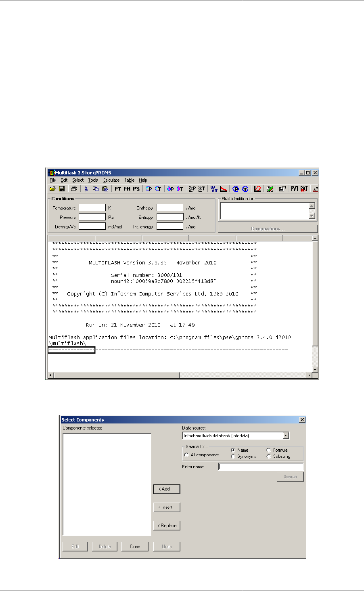Open the Tools menu
The height and width of the screenshot is (591, 364).
point(93,180)
